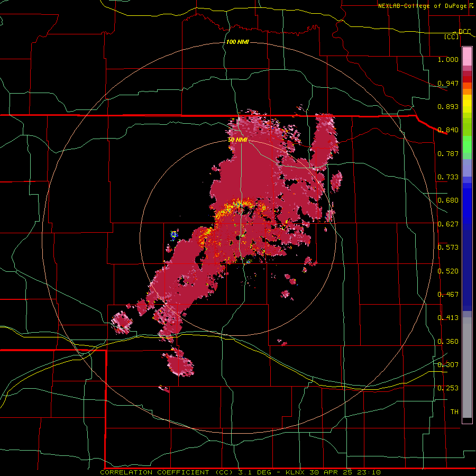Click the 0.467 color scale value

point(448,295)
